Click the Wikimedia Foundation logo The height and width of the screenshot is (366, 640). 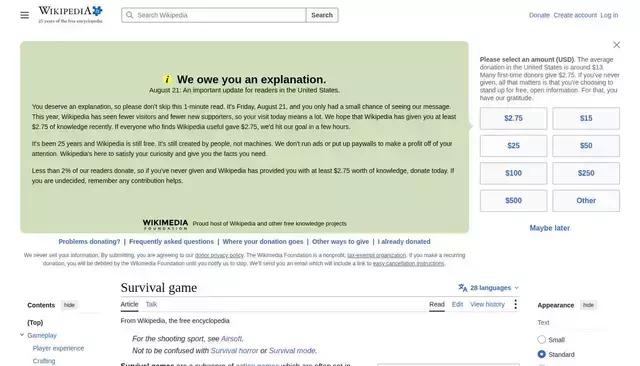click(165, 224)
